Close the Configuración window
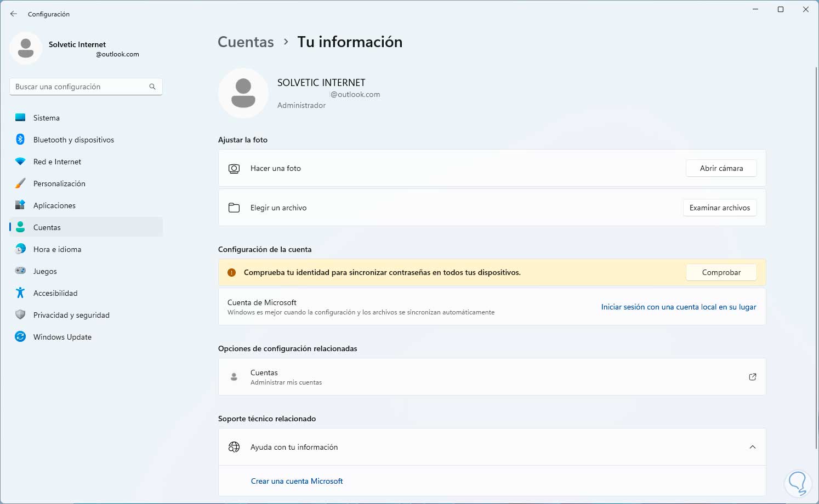This screenshot has width=819, height=504. coord(806,9)
